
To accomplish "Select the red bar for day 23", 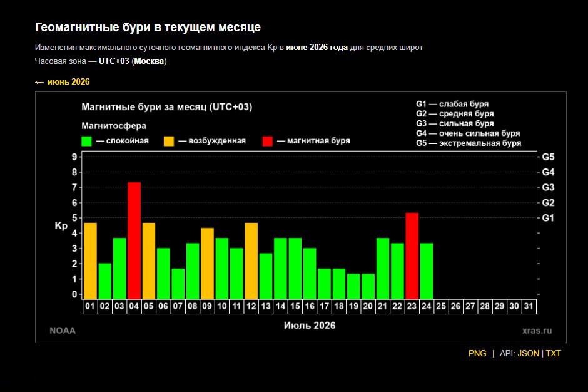I will pyautogui.click(x=412, y=256).
